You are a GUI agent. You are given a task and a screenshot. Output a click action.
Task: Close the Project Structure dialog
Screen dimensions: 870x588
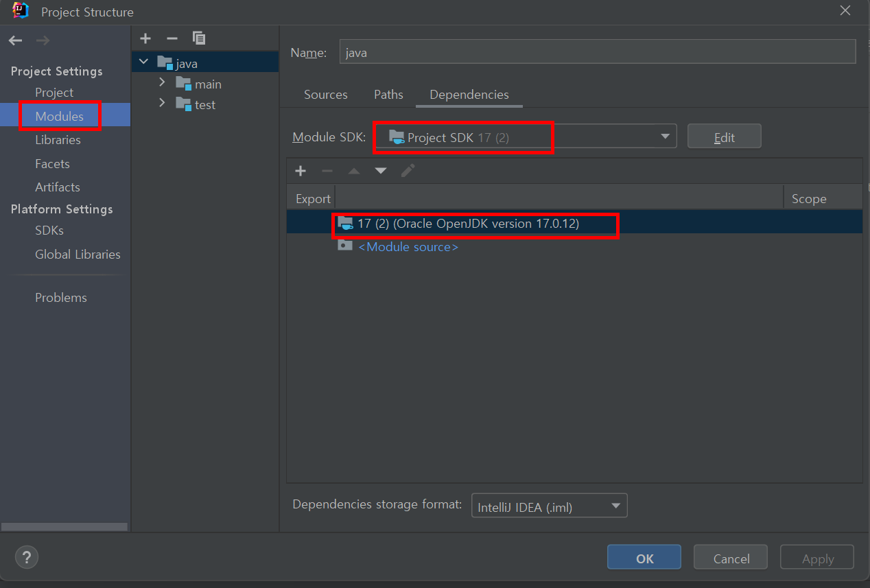(x=845, y=10)
